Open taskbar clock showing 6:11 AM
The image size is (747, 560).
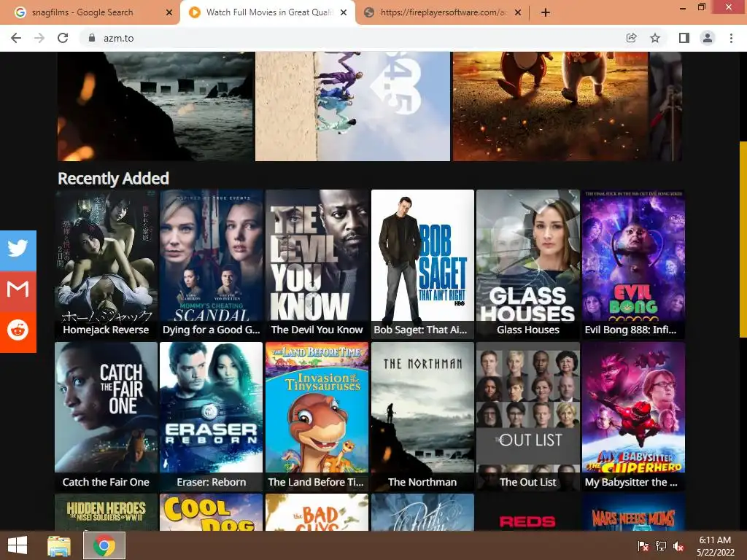[x=715, y=545]
